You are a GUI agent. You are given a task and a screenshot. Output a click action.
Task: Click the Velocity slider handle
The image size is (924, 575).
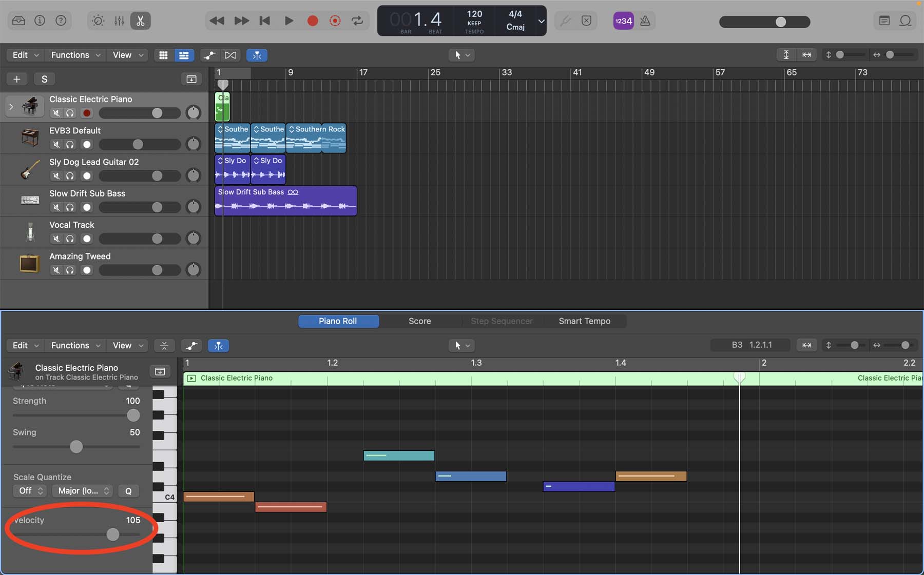click(113, 534)
